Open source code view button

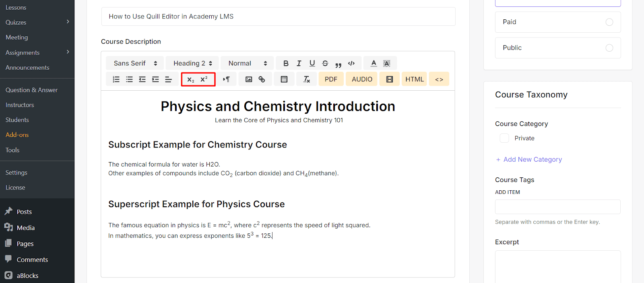[x=439, y=79]
